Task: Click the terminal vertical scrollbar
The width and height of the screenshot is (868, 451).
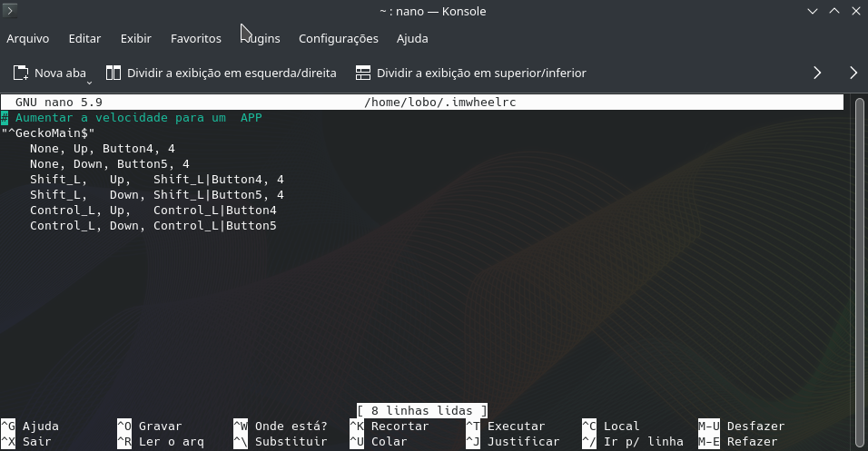Action: (x=859, y=272)
